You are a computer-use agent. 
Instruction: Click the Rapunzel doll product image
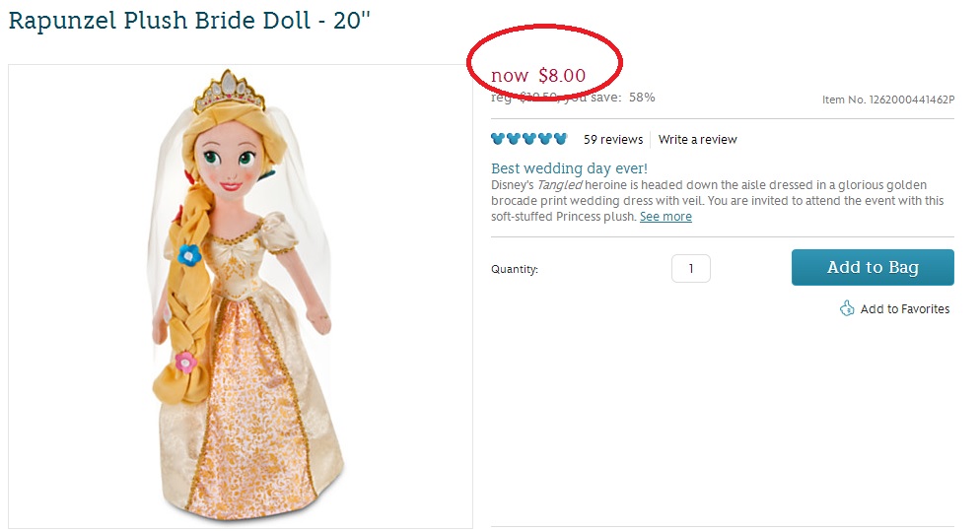pos(240,296)
